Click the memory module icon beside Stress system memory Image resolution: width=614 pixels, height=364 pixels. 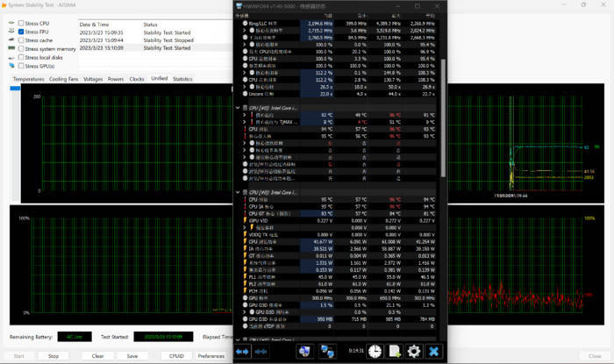point(11,48)
